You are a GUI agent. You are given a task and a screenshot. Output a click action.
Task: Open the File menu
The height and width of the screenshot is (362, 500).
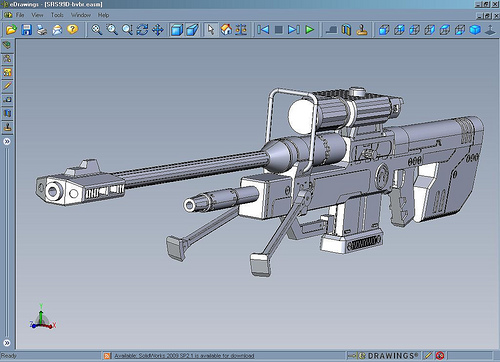point(20,15)
